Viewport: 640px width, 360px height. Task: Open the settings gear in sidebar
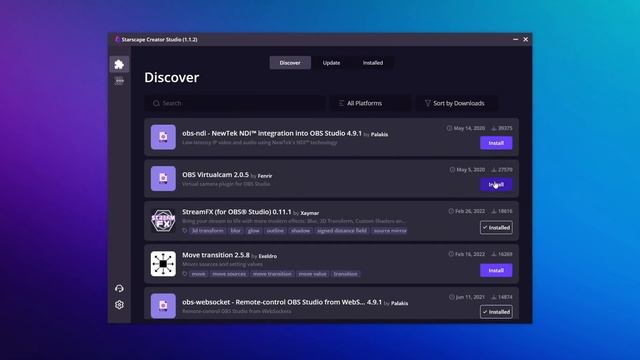(x=119, y=305)
